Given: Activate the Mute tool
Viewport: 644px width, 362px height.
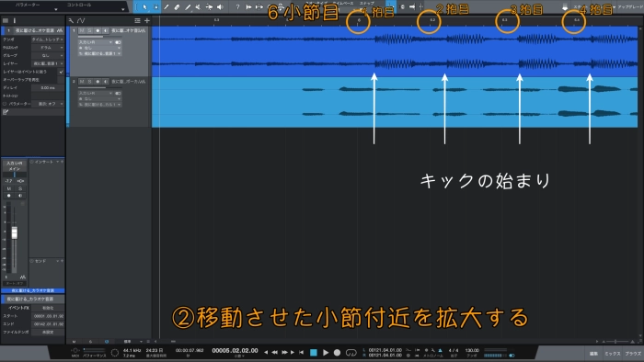Looking at the screenshot, I should 198,7.
